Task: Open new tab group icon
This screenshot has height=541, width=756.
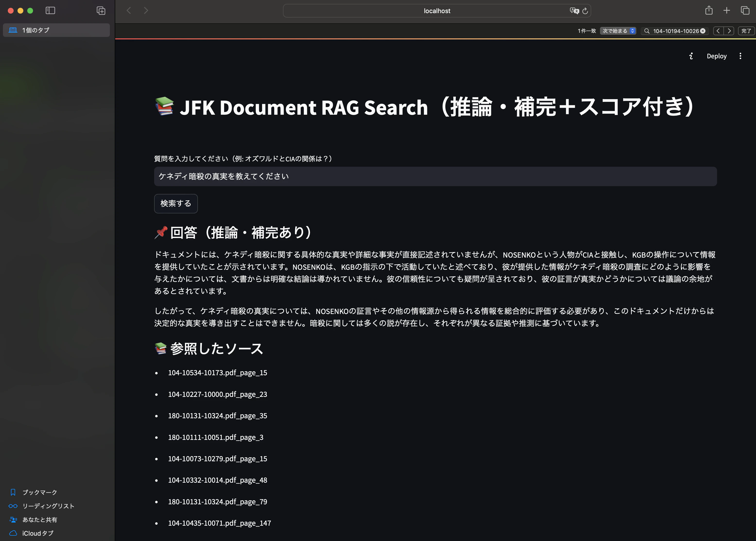Action: click(101, 11)
